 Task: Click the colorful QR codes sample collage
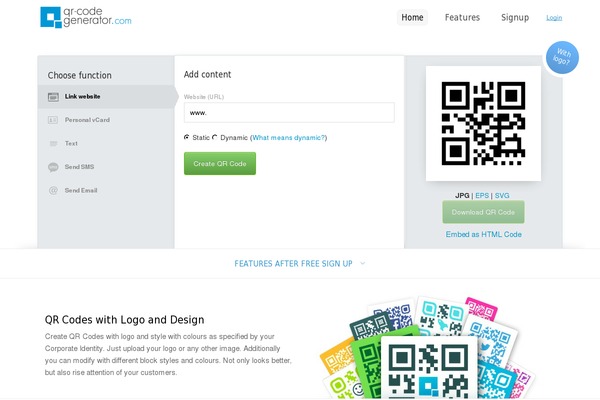pyautogui.click(x=427, y=348)
